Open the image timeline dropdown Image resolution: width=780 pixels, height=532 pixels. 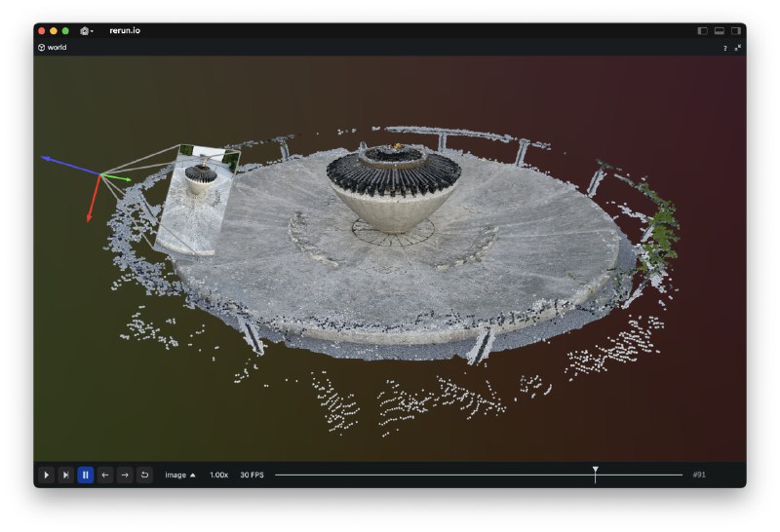(x=180, y=475)
